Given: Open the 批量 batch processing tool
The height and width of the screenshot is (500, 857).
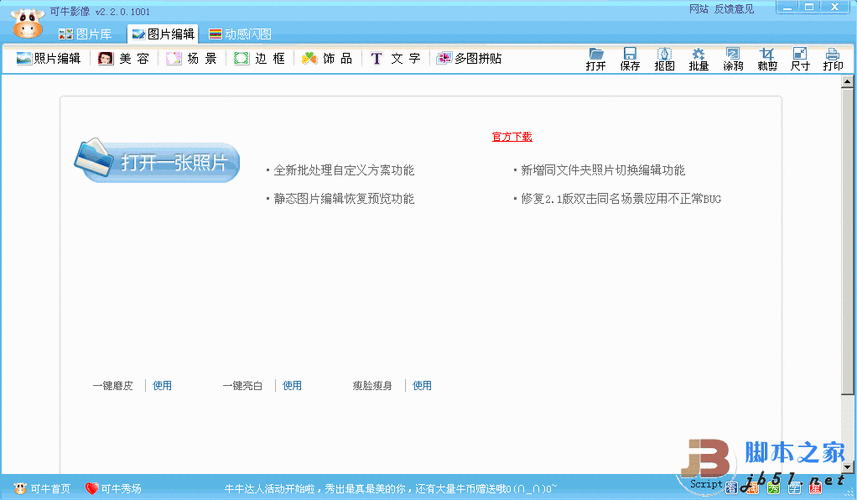Looking at the screenshot, I should point(698,59).
